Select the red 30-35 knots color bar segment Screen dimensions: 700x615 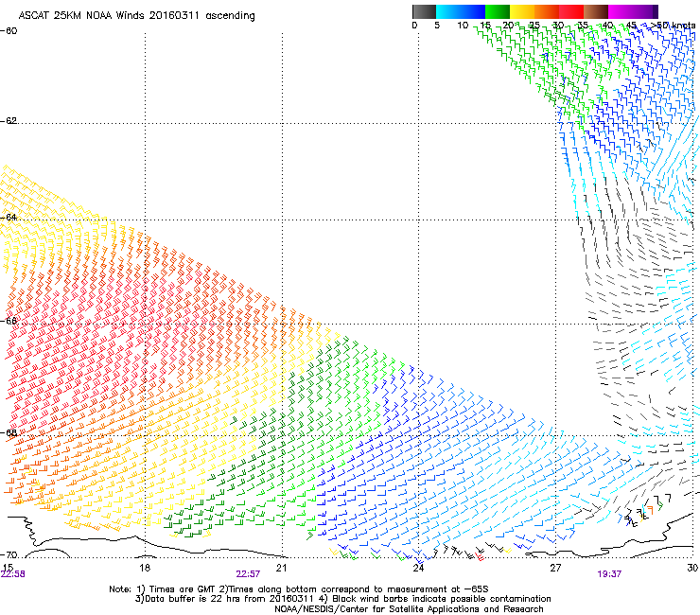(x=571, y=11)
